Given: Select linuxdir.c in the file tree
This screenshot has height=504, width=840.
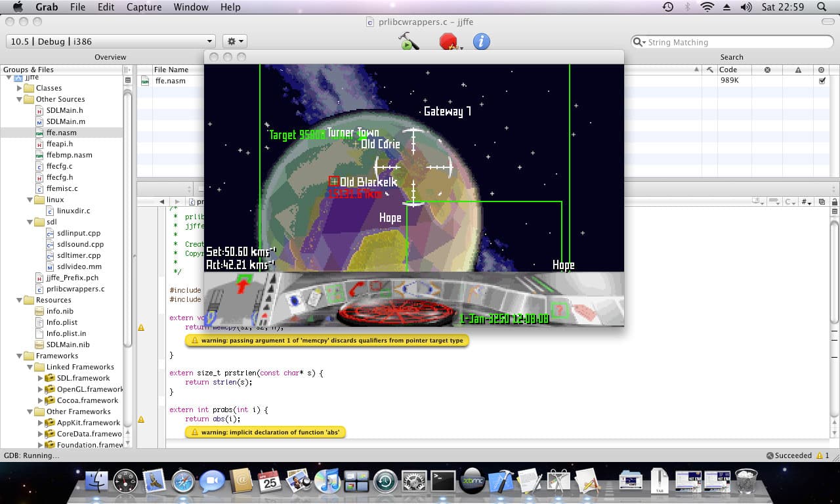Looking at the screenshot, I should [73, 211].
